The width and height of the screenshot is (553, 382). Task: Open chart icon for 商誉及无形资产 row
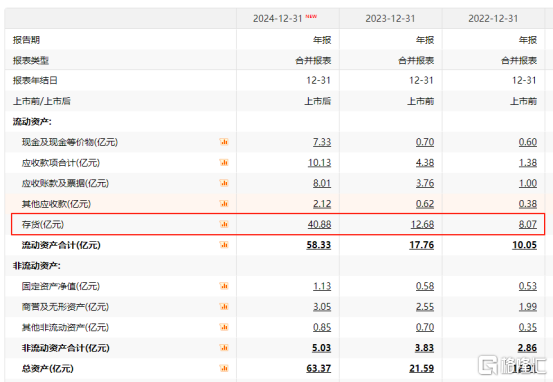pos(224,307)
